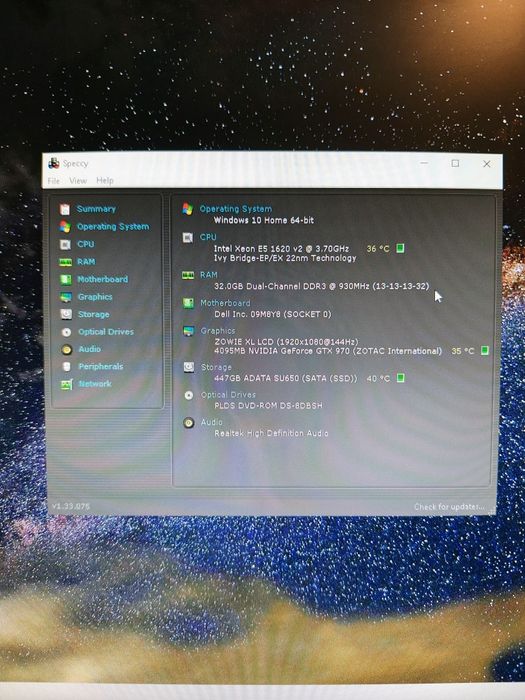This screenshot has height=700, width=525.
Task: Click GPU temperature indicator icon beside 35 °C
Action: click(485, 350)
